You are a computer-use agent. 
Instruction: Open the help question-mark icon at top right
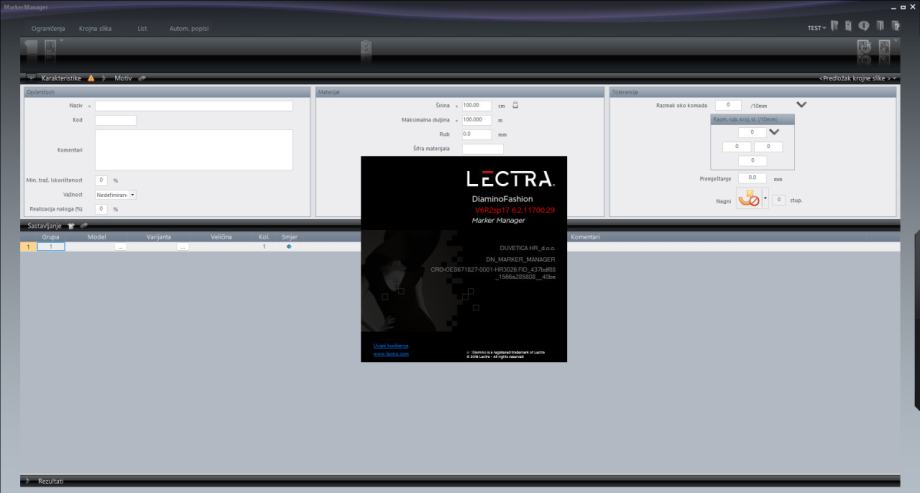(895, 26)
